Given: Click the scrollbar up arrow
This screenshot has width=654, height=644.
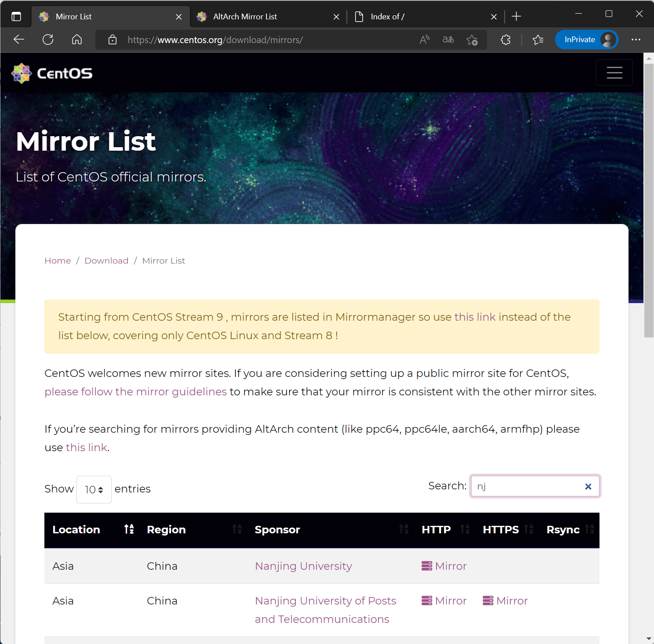Looking at the screenshot, I should click(x=649, y=58).
